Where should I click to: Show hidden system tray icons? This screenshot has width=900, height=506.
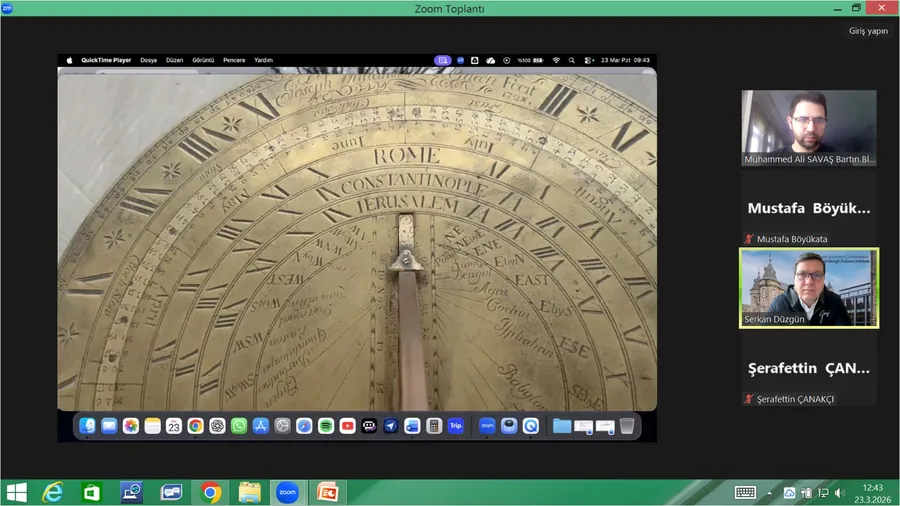769,492
